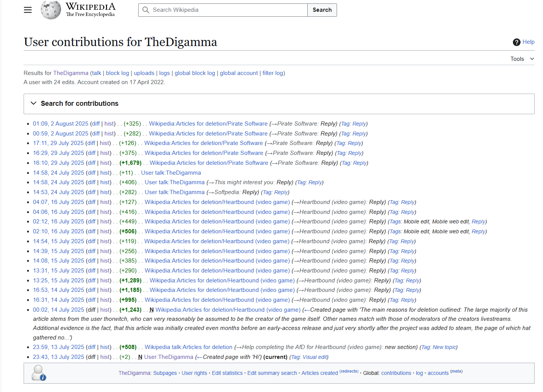Open the uploads link
The width and height of the screenshot is (543, 392).
[144, 73]
